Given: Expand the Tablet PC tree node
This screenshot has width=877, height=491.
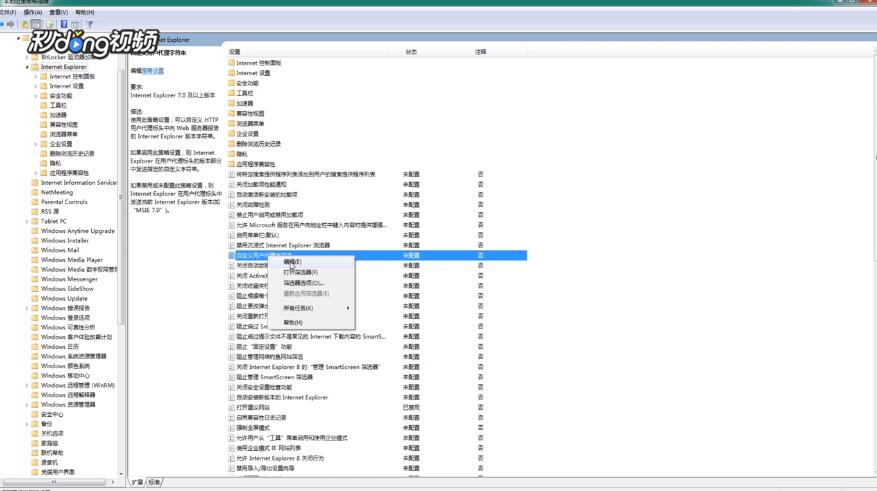Looking at the screenshot, I should click(x=27, y=221).
